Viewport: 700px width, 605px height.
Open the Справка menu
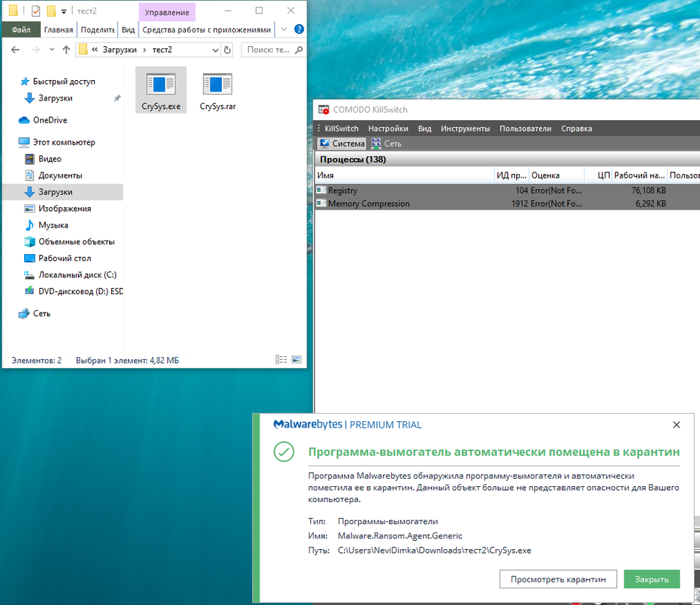(x=577, y=129)
